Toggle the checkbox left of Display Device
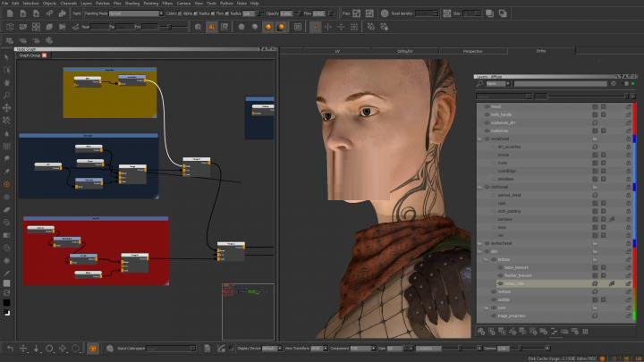 (x=232, y=349)
